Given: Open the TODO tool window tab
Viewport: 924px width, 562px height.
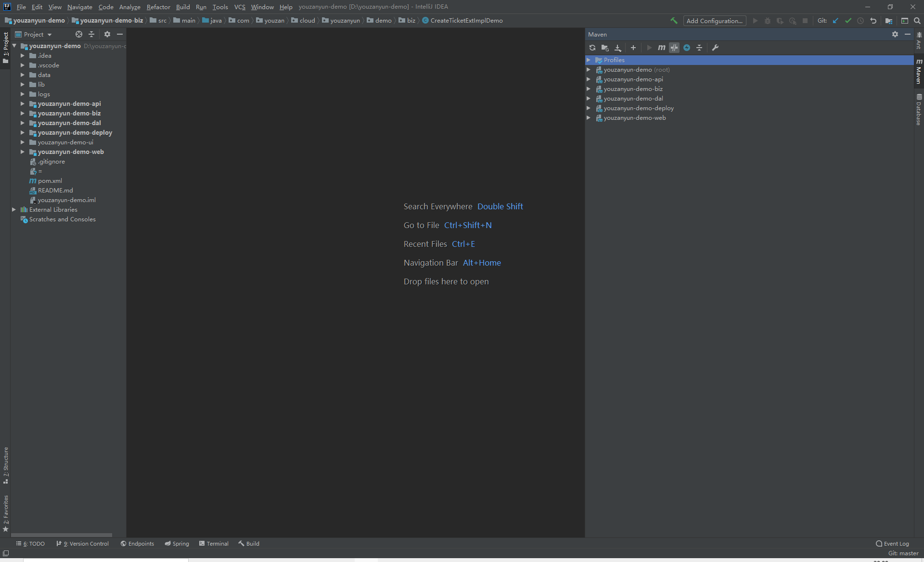Looking at the screenshot, I should coord(30,544).
